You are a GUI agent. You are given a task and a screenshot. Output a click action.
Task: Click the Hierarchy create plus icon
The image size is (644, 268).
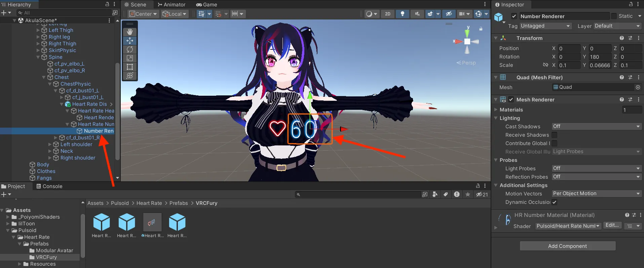4,13
